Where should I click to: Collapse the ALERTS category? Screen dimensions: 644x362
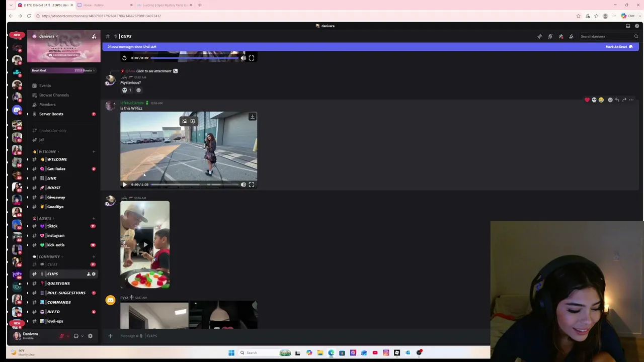tap(44, 218)
